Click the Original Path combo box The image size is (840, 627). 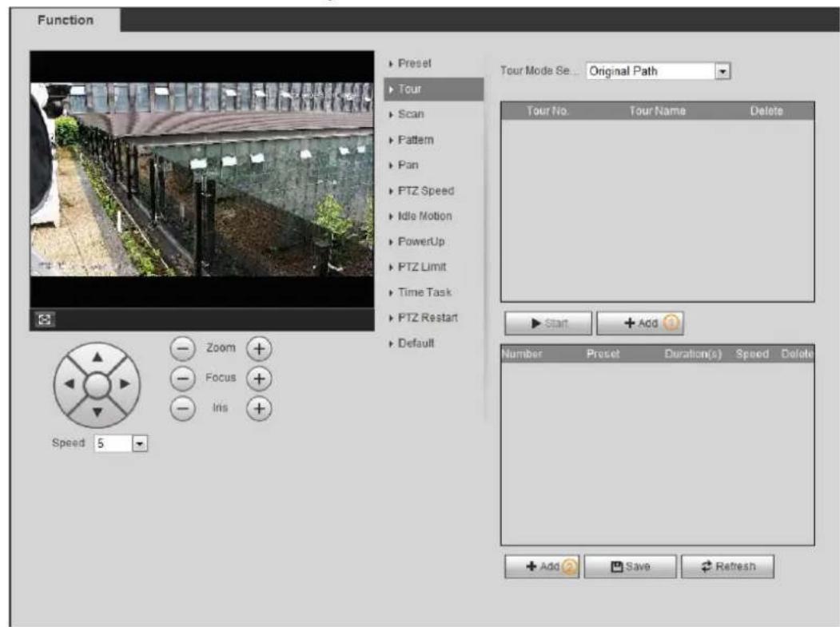[x=658, y=71]
